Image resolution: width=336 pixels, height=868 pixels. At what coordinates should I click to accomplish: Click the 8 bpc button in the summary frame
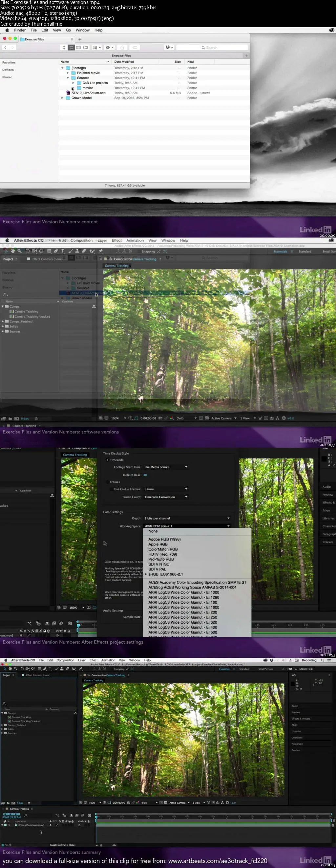coord(21,803)
